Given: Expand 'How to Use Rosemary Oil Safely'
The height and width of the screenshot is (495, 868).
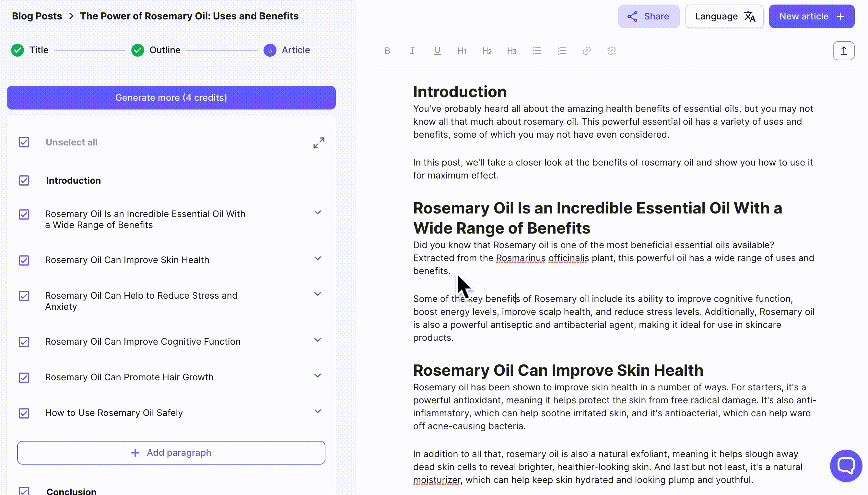Looking at the screenshot, I should (x=318, y=411).
